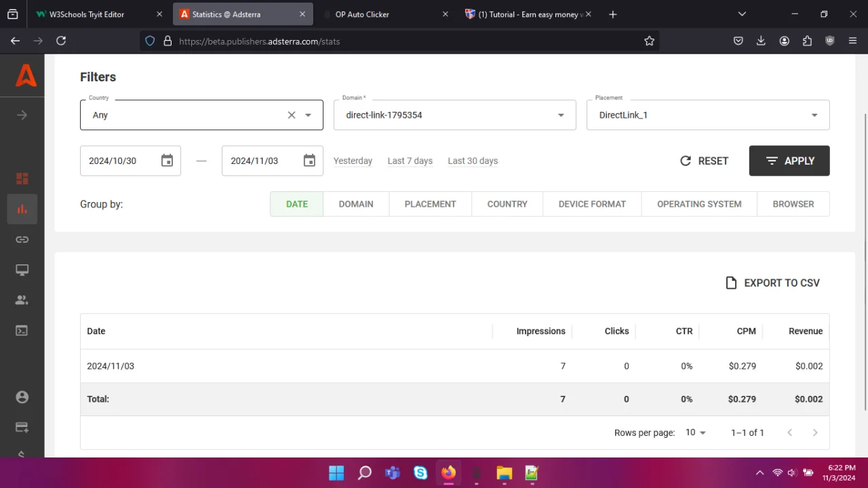Open the Direct Links chain icon
The height and width of the screenshot is (488, 868).
coord(22,239)
